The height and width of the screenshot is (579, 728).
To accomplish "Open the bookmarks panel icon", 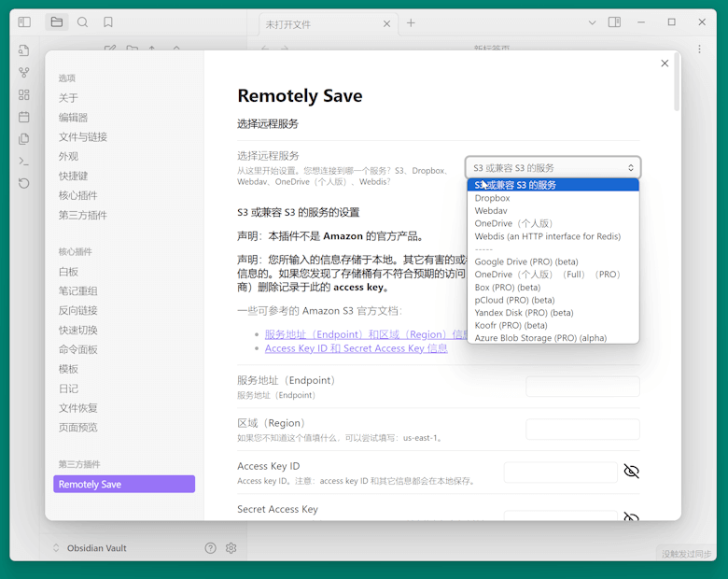I will [x=108, y=22].
